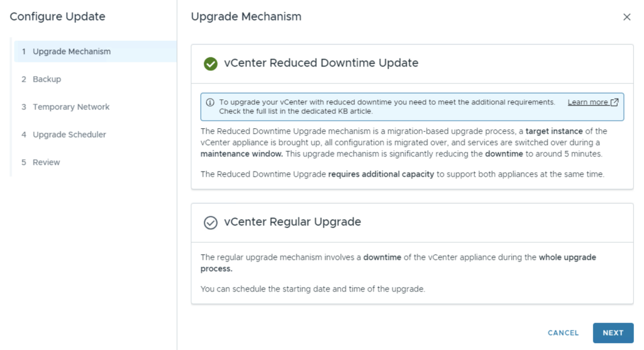Jump to the Backup step
644x350 pixels.
click(x=47, y=79)
